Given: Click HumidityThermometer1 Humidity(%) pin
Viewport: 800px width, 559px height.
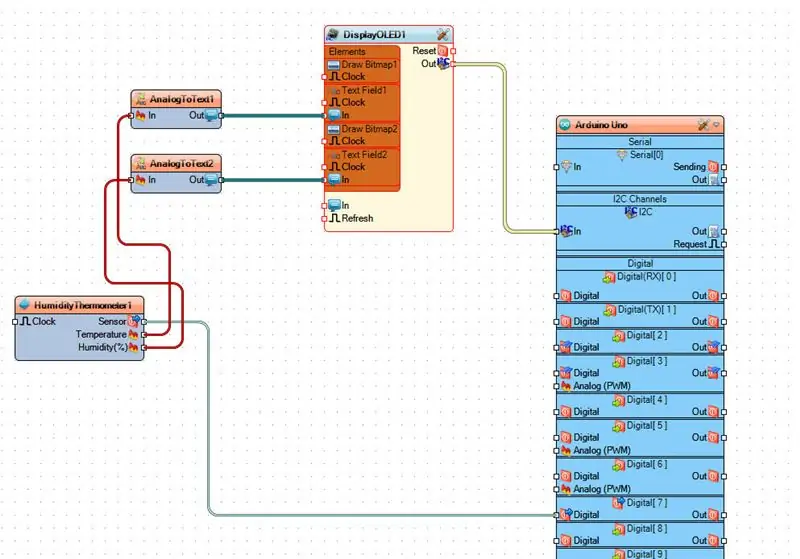Looking at the screenshot, I should [x=144, y=347].
